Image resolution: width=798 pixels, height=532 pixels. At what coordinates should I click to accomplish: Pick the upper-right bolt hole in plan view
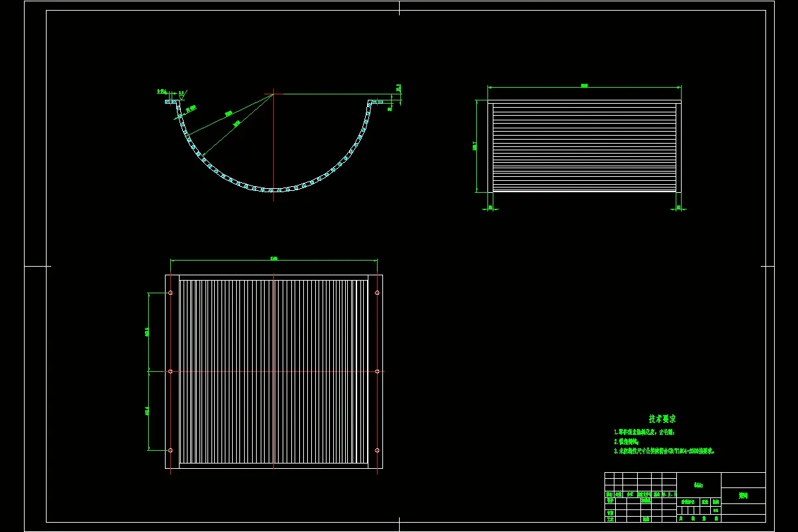[378, 293]
